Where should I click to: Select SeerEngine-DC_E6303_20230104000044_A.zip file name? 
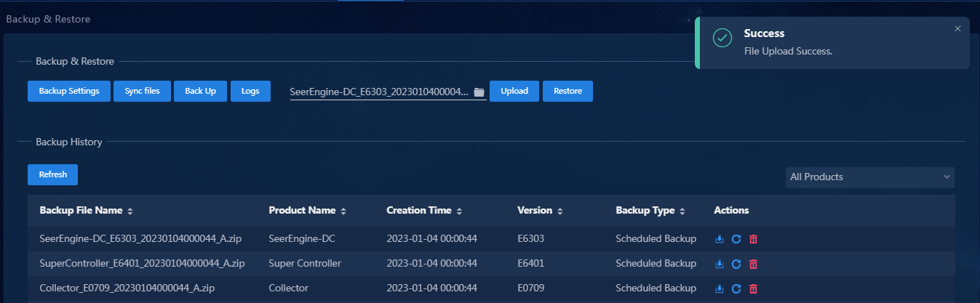tap(141, 239)
